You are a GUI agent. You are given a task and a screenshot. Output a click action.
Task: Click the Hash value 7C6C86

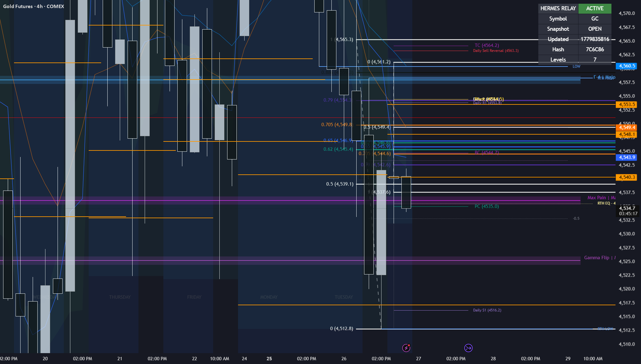[x=595, y=49]
